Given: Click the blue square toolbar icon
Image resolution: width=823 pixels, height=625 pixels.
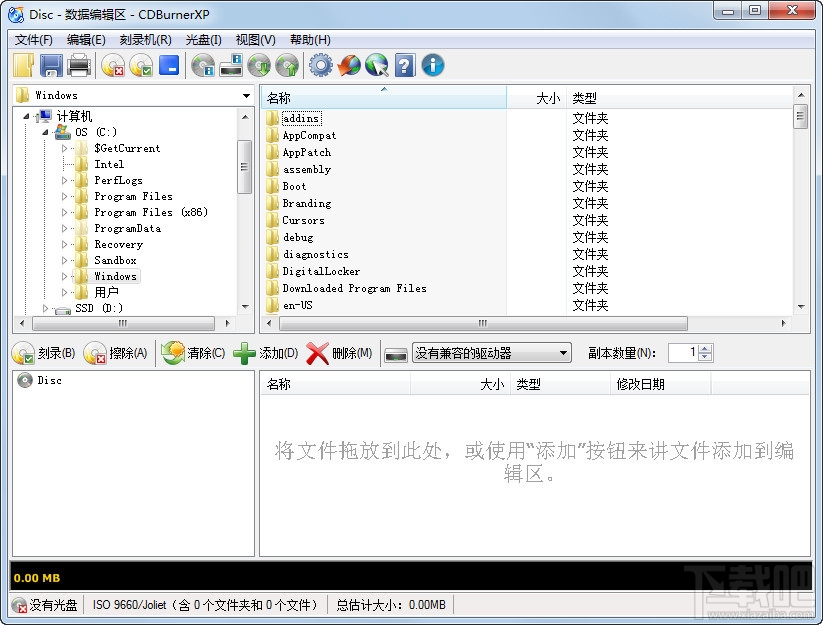Looking at the screenshot, I should (x=169, y=65).
